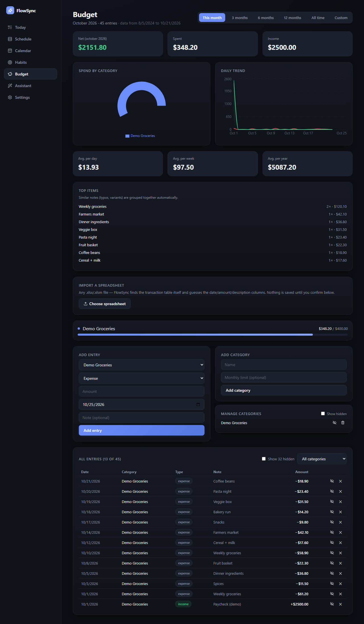This screenshot has height=624, width=364.
Task: Remove the Snacks entry
Action: (340, 522)
